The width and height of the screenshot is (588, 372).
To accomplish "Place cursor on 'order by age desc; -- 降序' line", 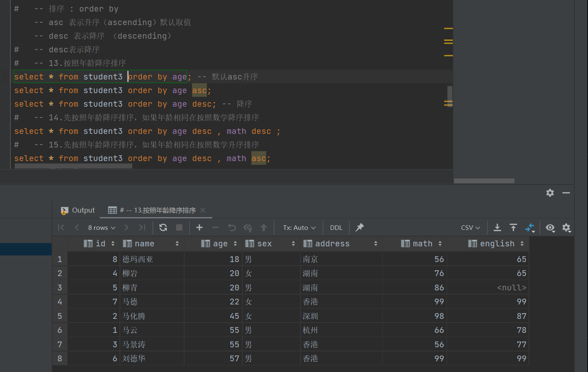I will click(133, 104).
